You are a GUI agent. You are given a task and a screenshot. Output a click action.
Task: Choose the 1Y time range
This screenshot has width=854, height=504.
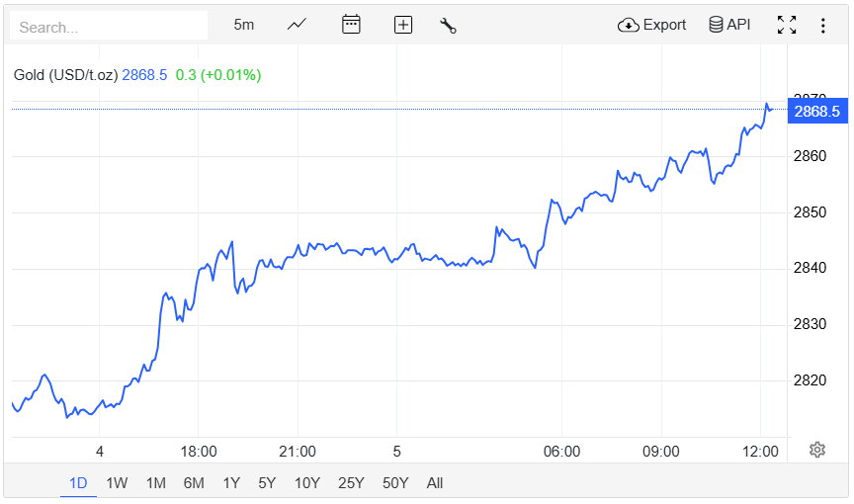tap(231, 483)
